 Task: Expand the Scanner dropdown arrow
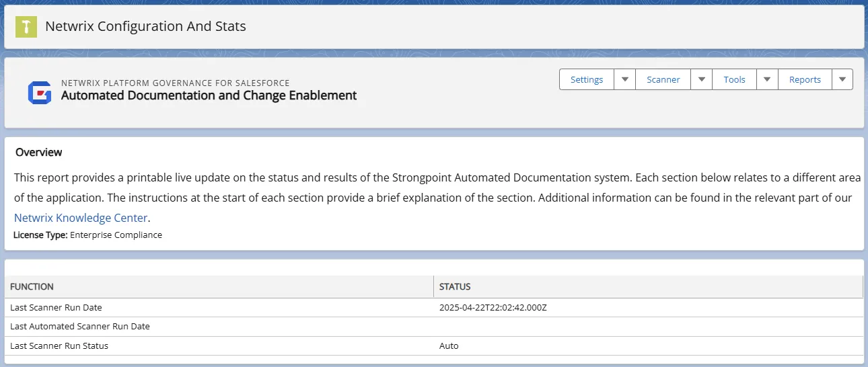click(701, 79)
